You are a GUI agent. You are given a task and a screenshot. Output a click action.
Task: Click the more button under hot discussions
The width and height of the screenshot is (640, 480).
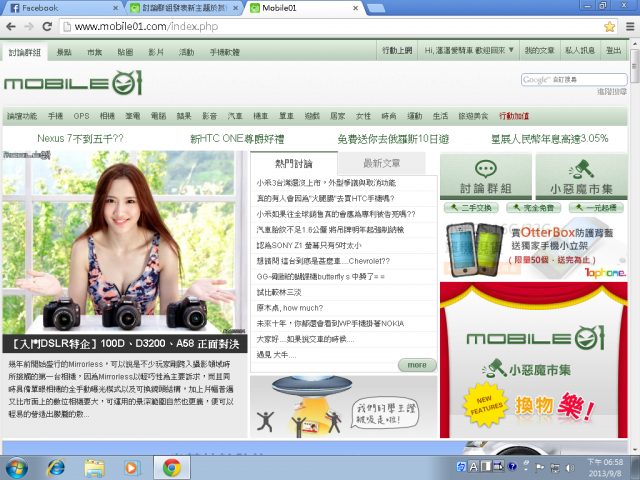417,365
